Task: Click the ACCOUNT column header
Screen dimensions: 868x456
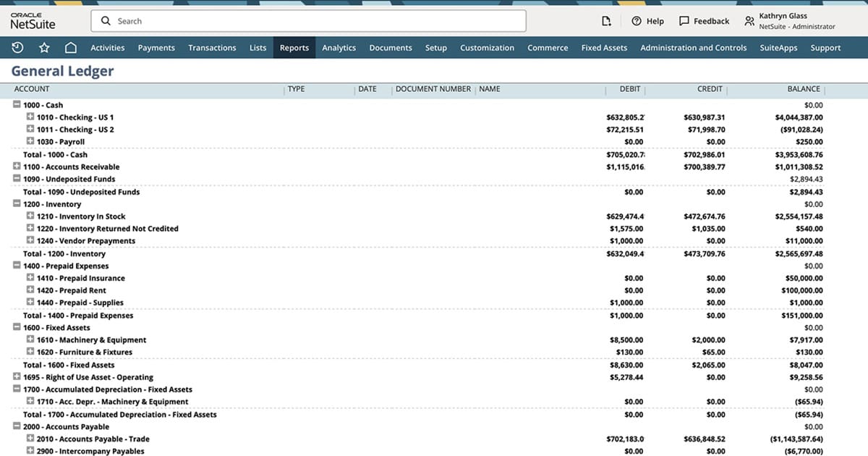Action: click(32, 89)
